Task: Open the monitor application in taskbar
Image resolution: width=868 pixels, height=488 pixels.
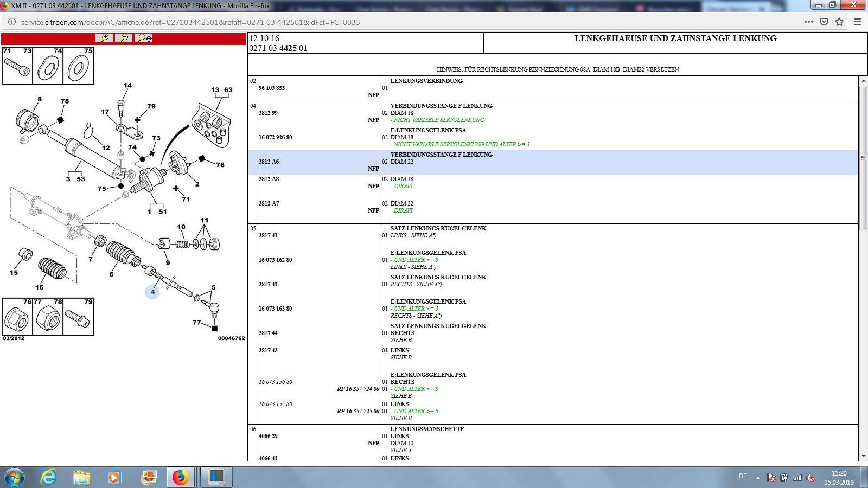Action: point(216,477)
